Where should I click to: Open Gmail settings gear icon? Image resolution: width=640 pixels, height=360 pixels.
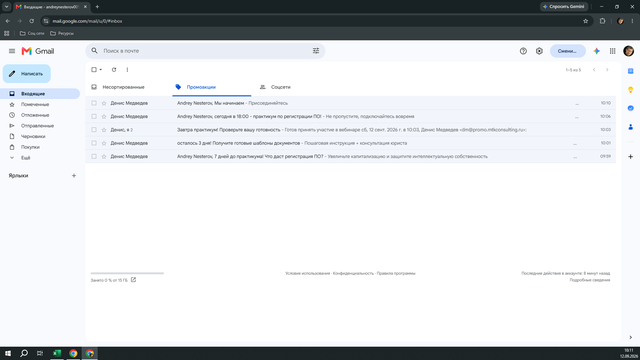539,51
